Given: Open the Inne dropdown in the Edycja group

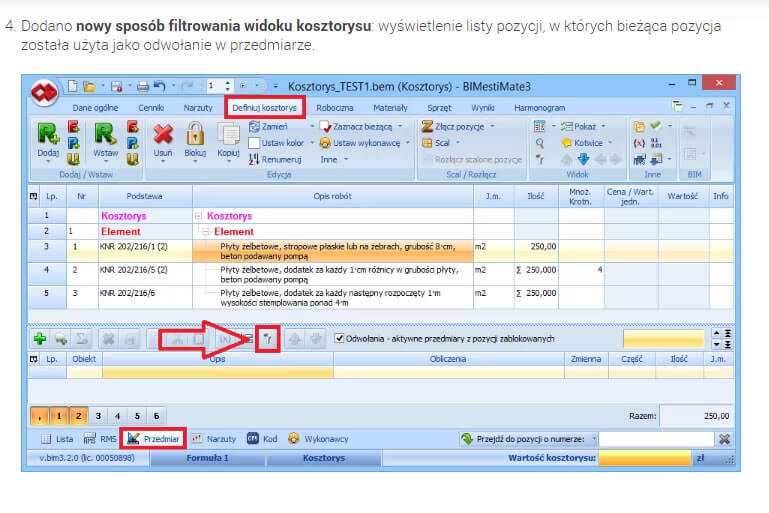Looking at the screenshot, I should [334, 159].
